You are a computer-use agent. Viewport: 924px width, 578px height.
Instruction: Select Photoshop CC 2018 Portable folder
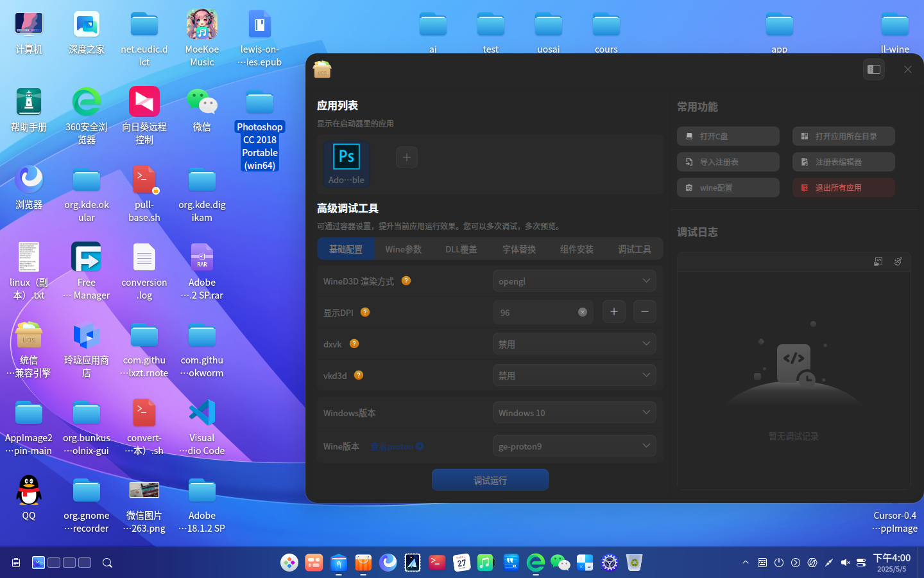(x=260, y=130)
